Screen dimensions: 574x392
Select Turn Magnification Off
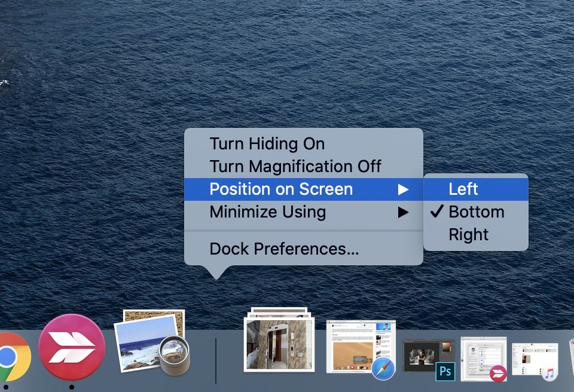[304, 167]
